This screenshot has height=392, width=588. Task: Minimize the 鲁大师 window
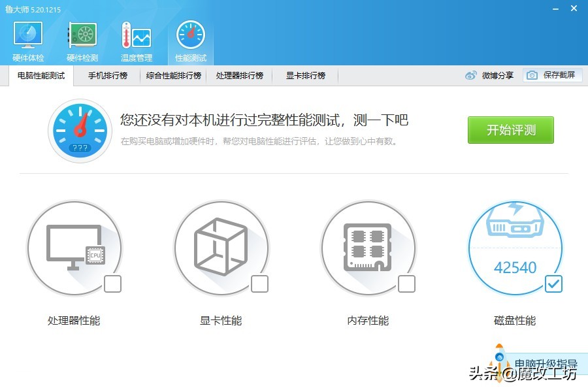point(556,9)
